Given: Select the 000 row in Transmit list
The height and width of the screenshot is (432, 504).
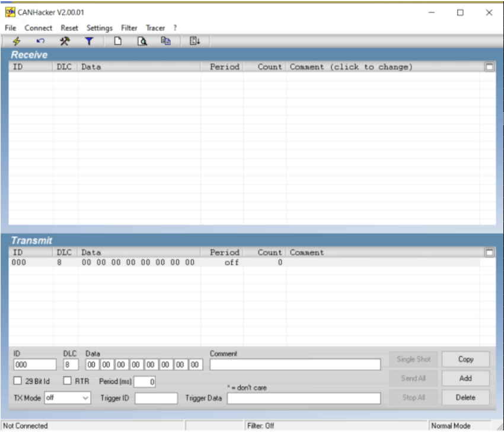Looking at the screenshot, I should 244,262.
